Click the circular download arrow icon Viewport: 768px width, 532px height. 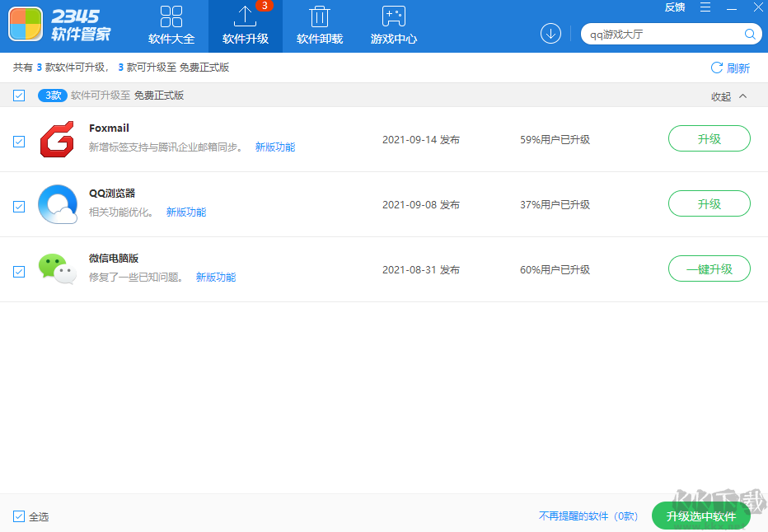(550, 34)
